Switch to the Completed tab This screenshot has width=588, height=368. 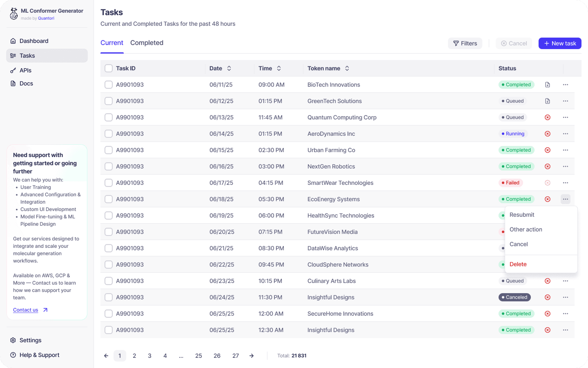[147, 43]
